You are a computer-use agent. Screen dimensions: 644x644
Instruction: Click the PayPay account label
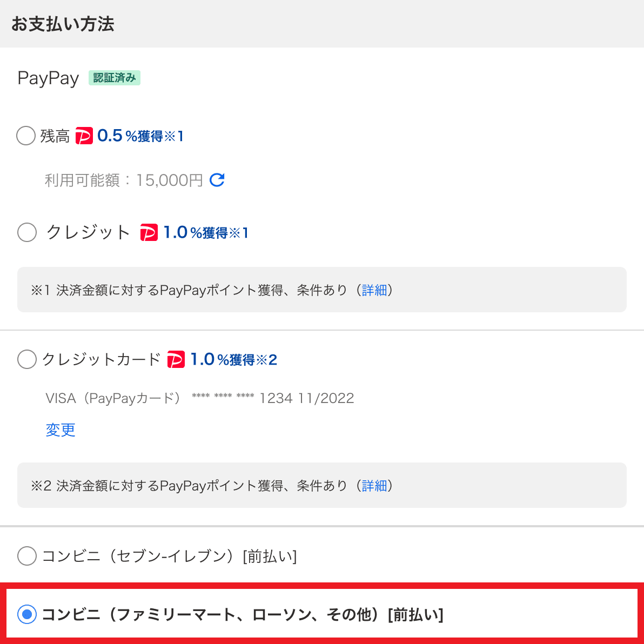tap(48, 78)
